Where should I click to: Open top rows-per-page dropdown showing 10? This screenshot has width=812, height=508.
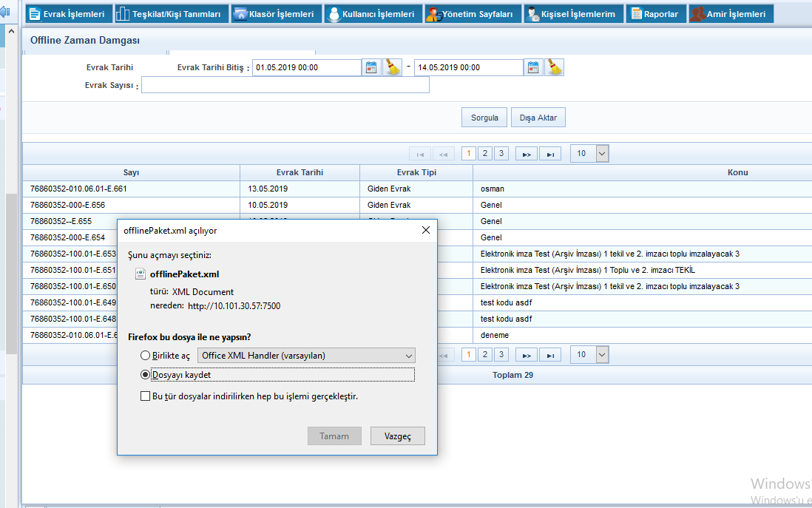pyautogui.click(x=591, y=153)
